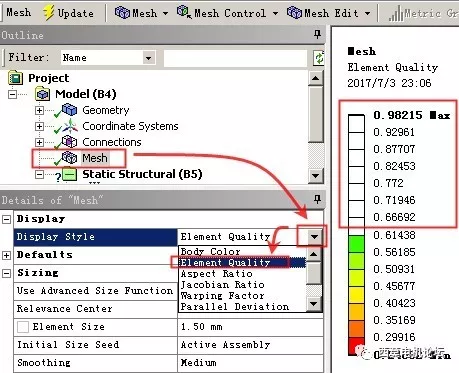The image size is (459, 373).
Task: Click the Static Structural green icon
Action: point(69,174)
